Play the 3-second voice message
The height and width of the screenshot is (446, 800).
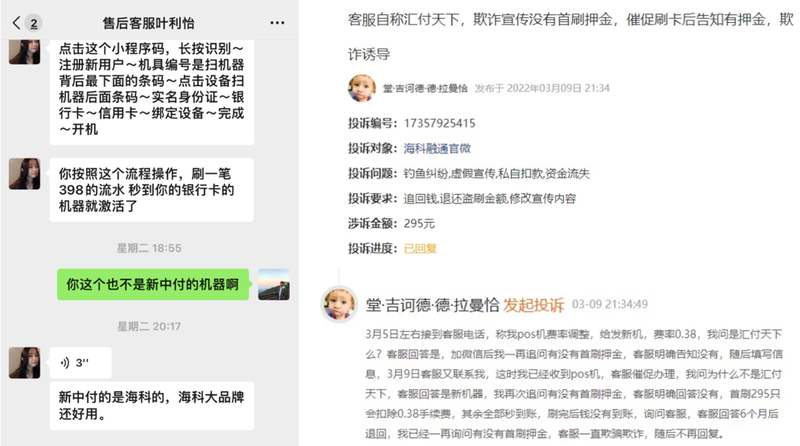click(x=81, y=363)
